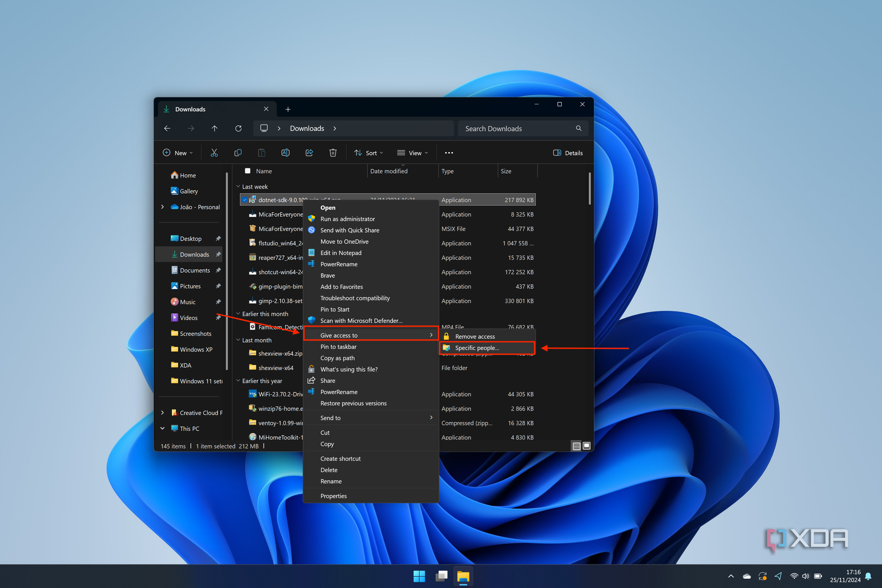The width and height of the screenshot is (882, 588).
Task: Open the New dropdown menu
Action: pos(177,153)
